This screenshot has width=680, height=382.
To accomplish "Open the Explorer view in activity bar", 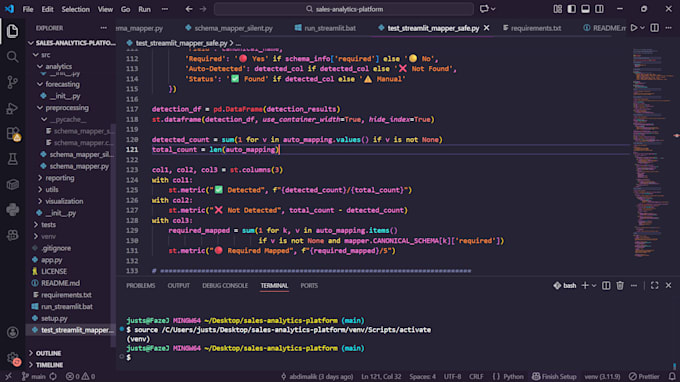I will [12, 31].
